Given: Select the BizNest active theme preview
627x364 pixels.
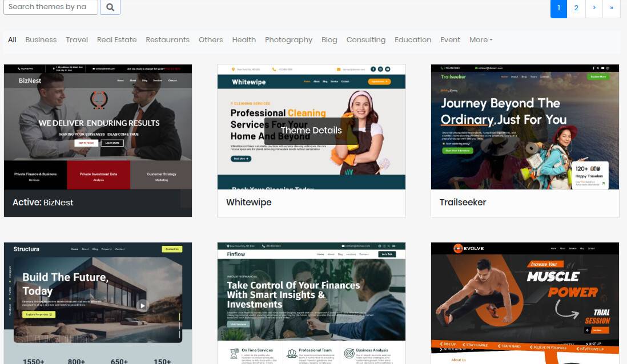Looking at the screenshot, I should pos(98,127).
